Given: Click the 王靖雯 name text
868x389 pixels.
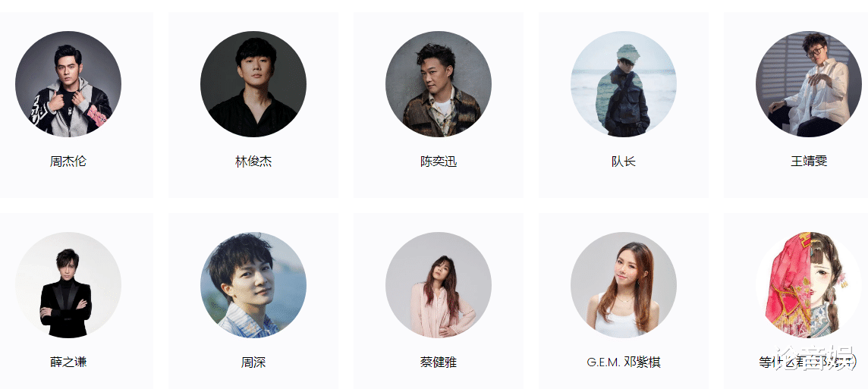Looking at the screenshot, I should [x=809, y=162].
